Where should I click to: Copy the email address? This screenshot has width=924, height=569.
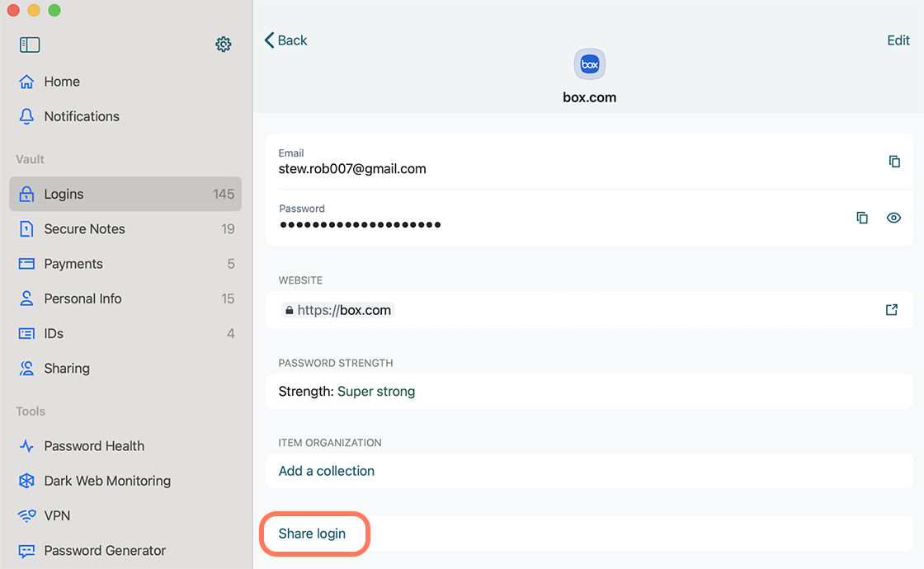pos(894,162)
